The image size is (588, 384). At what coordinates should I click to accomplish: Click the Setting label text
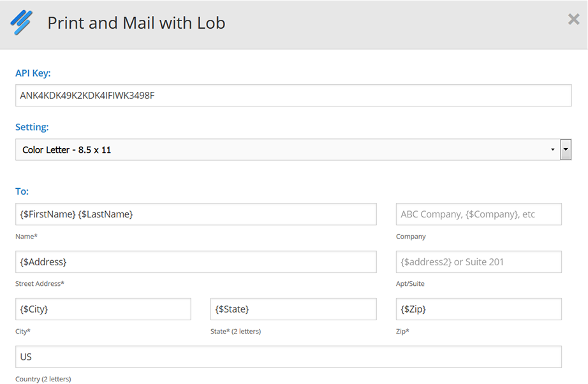tap(32, 127)
